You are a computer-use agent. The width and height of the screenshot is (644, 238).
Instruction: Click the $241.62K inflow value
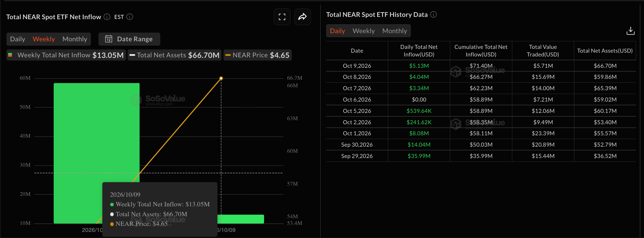419,122
